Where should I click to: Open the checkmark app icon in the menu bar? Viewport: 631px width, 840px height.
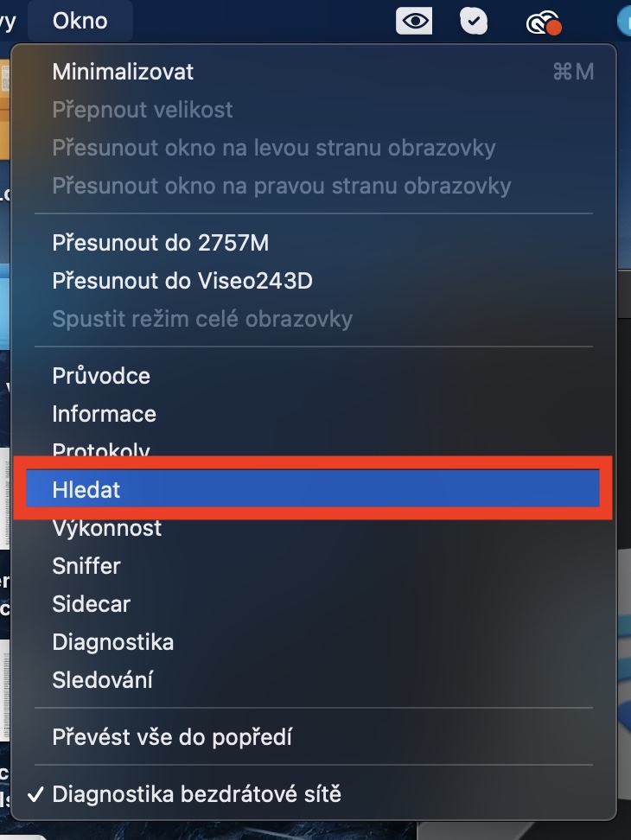(474, 21)
